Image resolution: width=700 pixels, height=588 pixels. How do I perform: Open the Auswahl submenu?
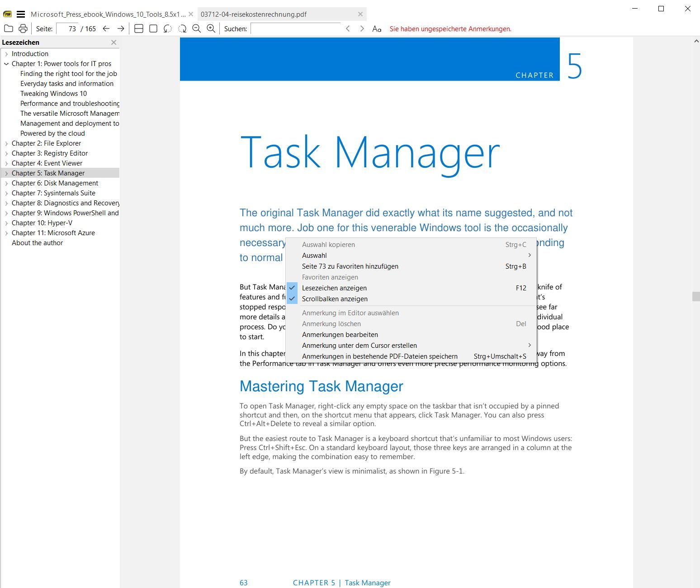click(411, 255)
